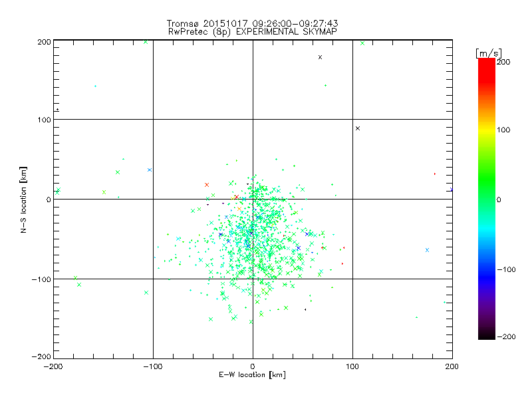Click the E-W axis tick label '-200'
The width and height of the screenshot is (532, 399).
point(53,366)
